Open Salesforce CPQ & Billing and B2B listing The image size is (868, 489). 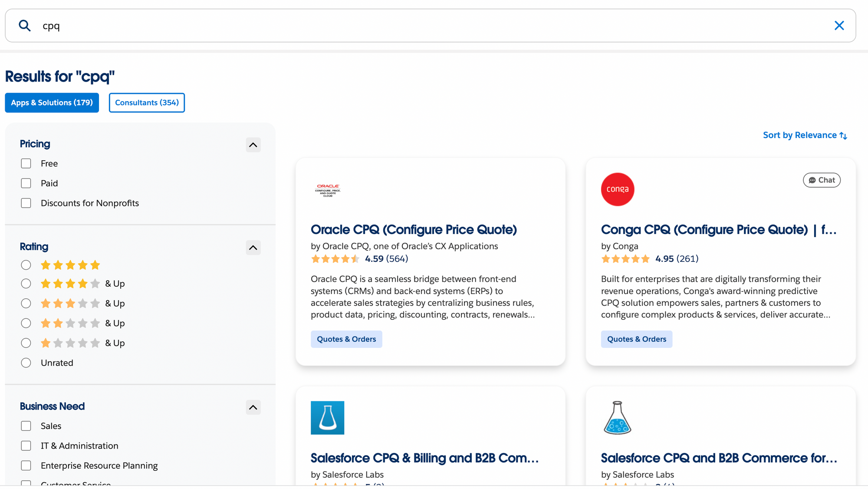[424, 458]
